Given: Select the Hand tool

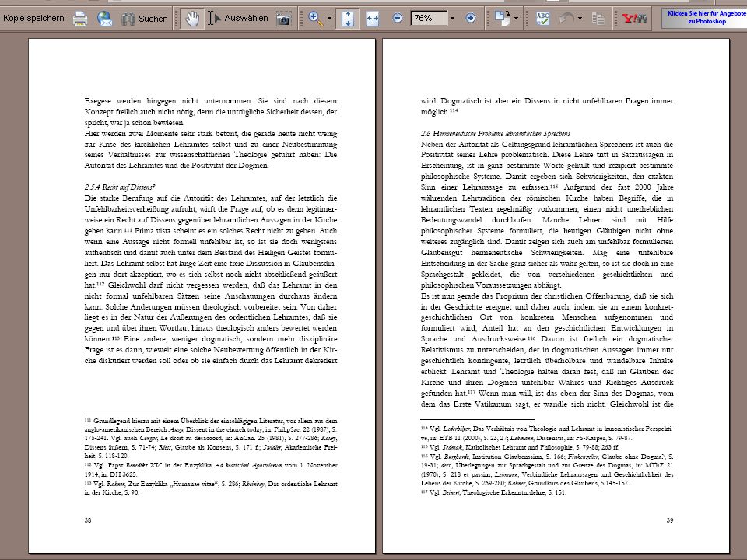Looking at the screenshot, I should pyautogui.click(x=192, y=19).
